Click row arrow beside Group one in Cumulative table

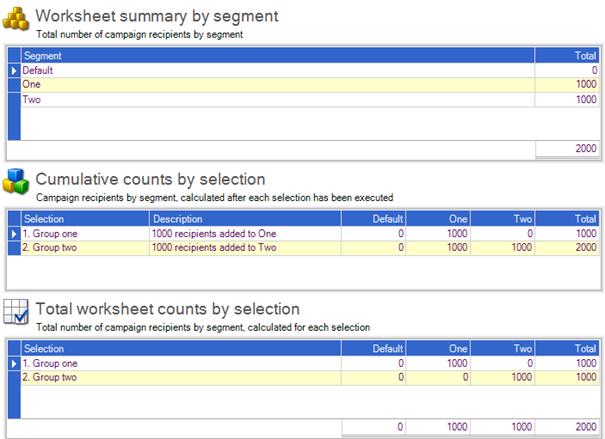point(14,234)
